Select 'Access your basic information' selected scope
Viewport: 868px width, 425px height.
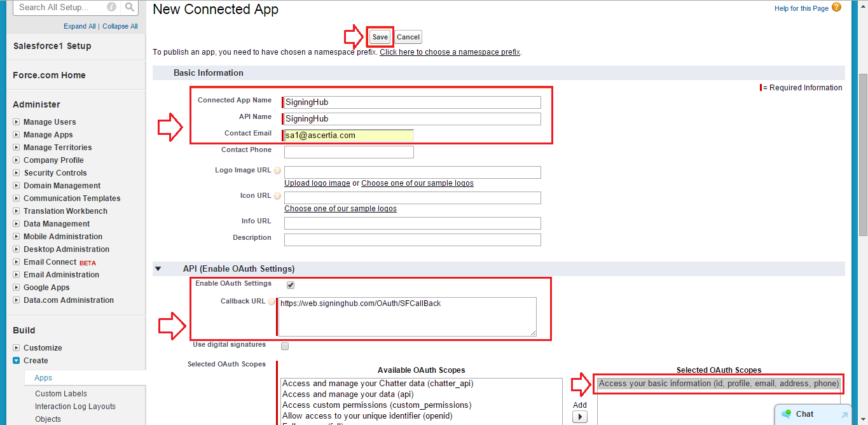coord(719,384)
